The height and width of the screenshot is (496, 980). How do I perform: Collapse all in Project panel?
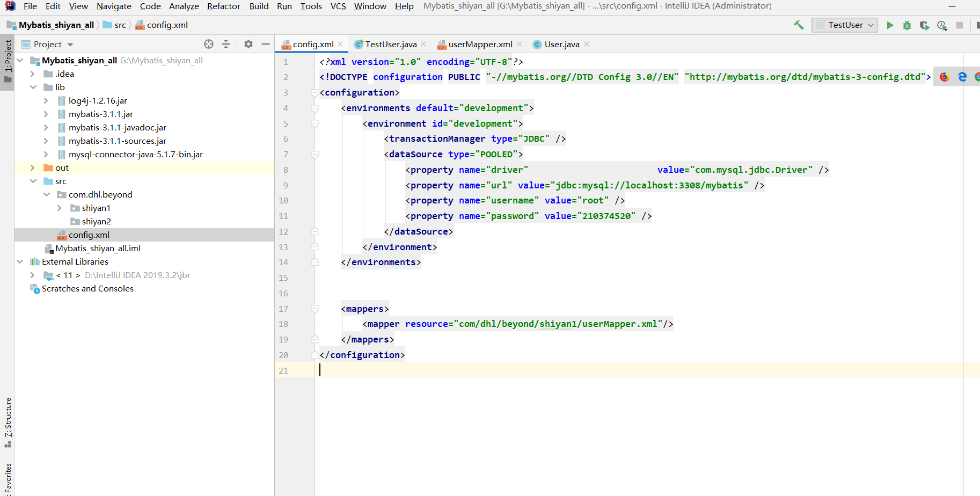tap(226, 44)
